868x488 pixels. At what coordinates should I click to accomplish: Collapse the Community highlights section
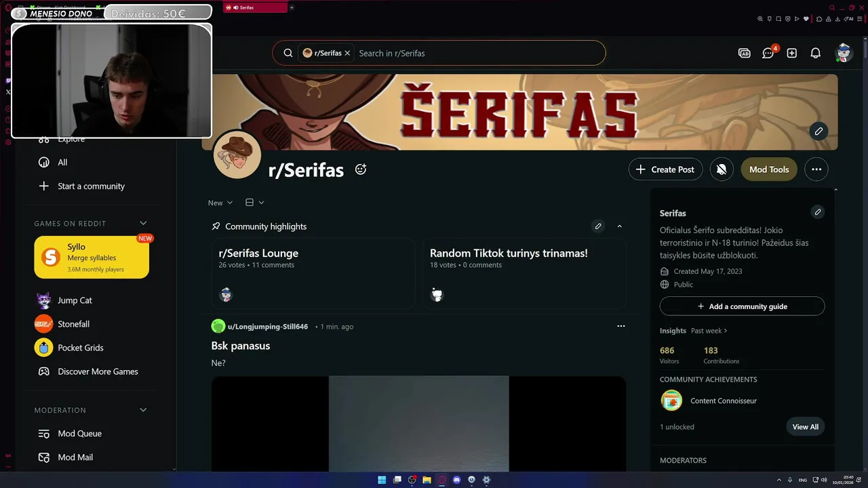tap(619, 226)
